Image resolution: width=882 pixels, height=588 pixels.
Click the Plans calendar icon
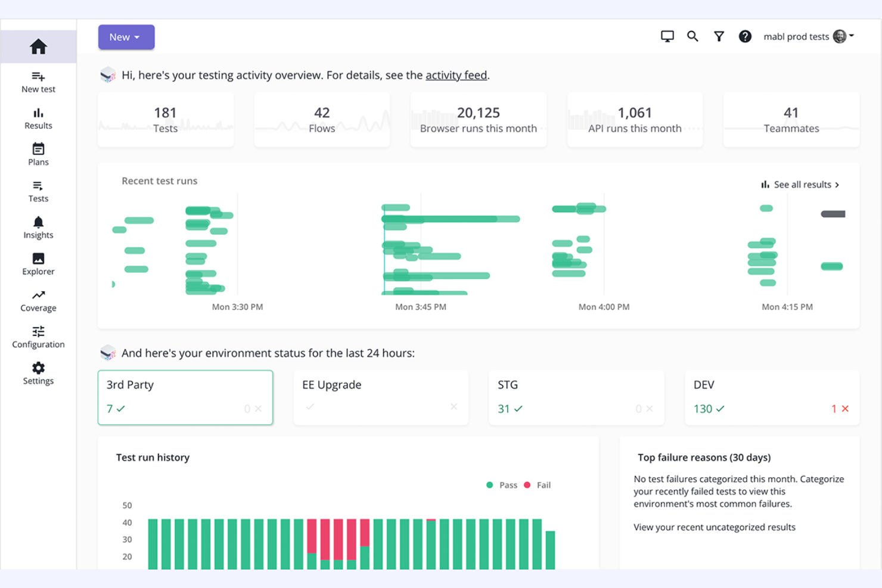[38, 149]
